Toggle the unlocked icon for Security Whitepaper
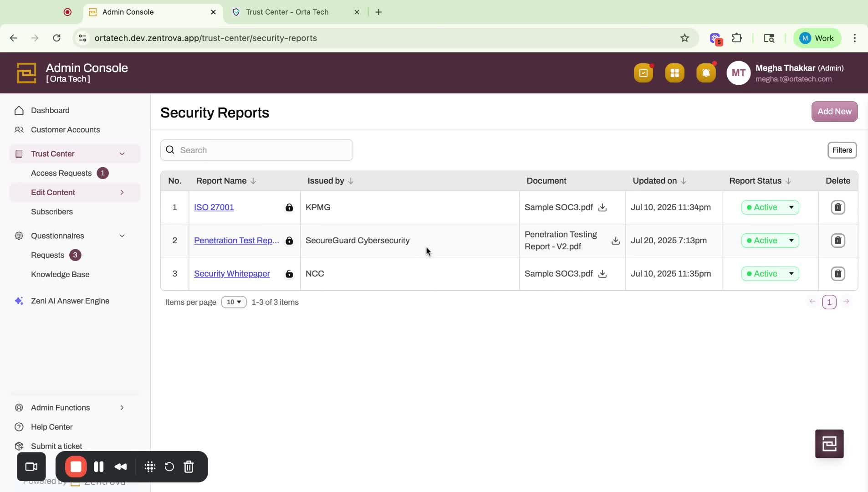868x492 pixels. pyautogui.click(x=289, y=274)
